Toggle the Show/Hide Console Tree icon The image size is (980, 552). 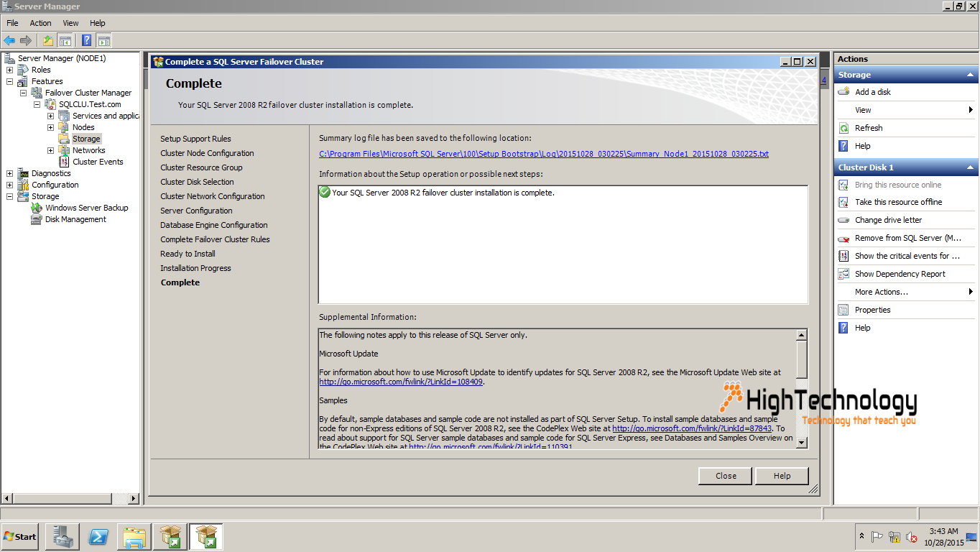pyautogui.click(x=65, y=40)
